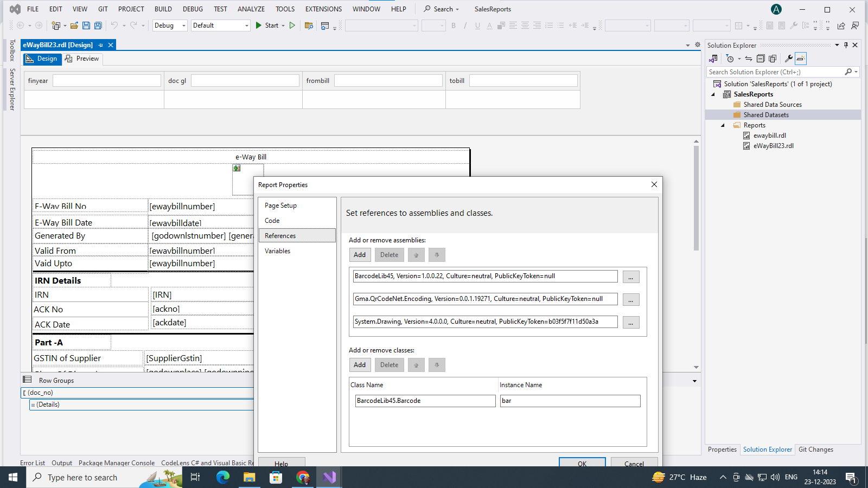Click the Instance Name field containing bar

[x=570, y=401]
